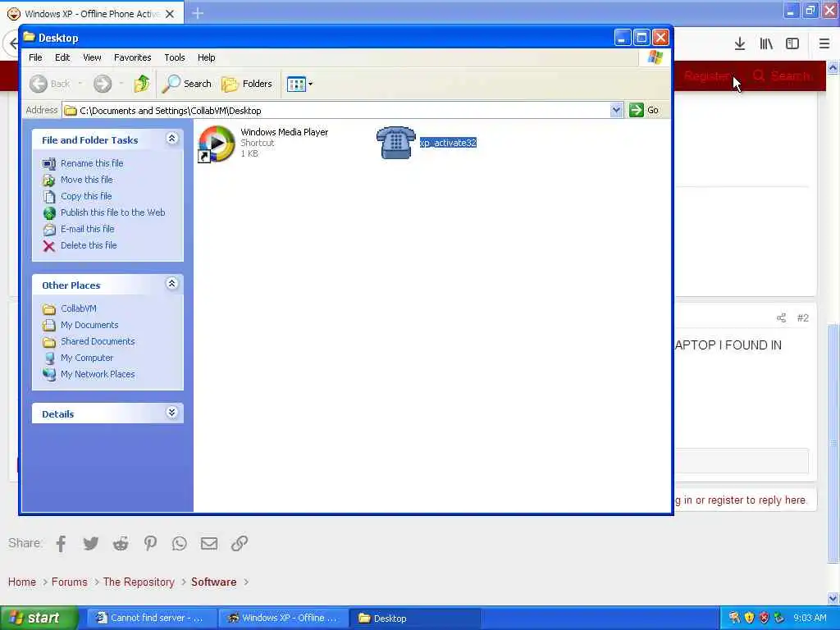Open a new browser tab
This screenshot has width=840, height=630.
(x=198, y=13)
